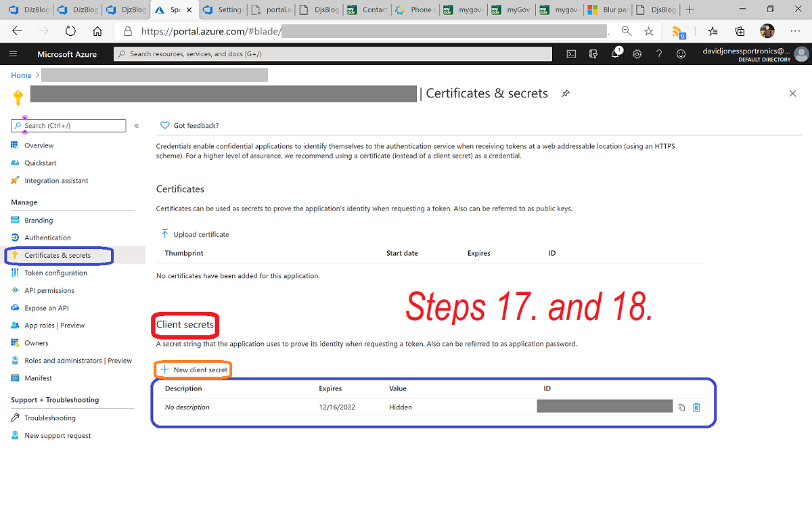Screen dimensions: 812x517
Task: Click the 12/16/2022 expiry date cell
Action: click(x=337, y=407)
